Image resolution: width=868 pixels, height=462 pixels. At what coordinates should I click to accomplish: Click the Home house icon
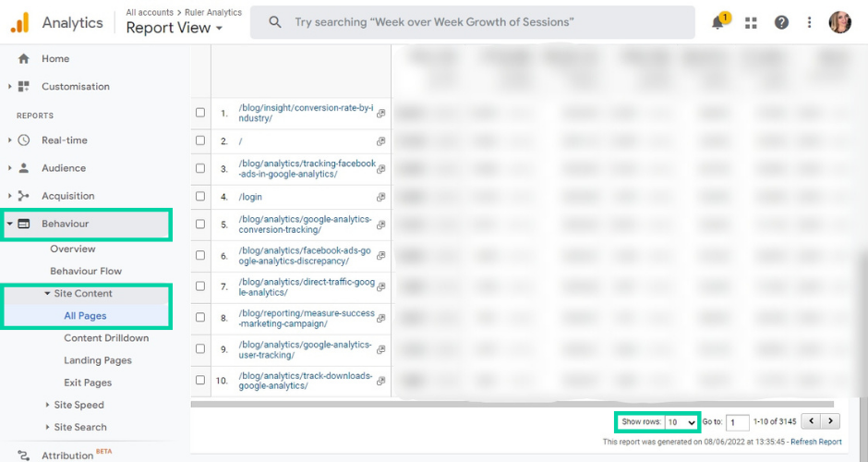click(24, 59)
